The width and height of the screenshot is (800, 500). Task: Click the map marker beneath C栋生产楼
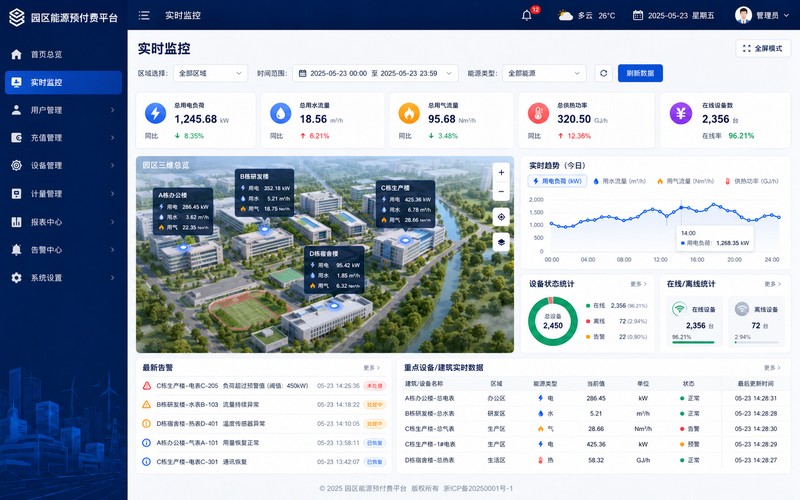[x=406, y=240]
